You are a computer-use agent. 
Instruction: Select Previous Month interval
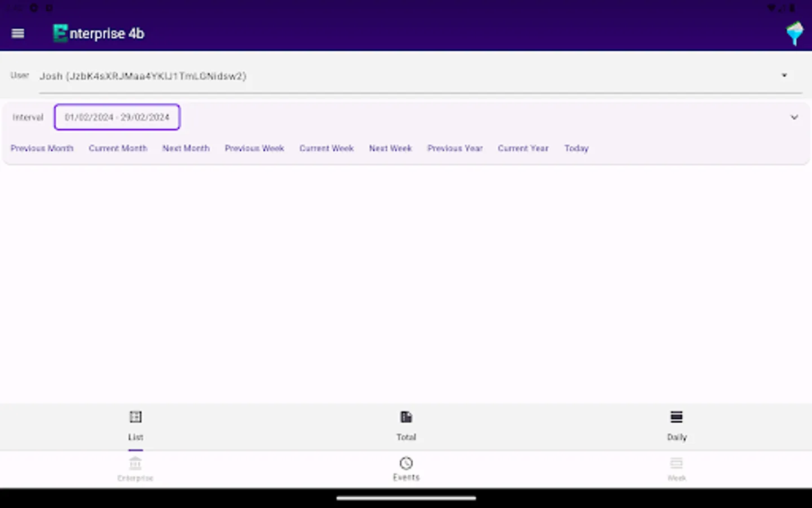coord(42,148)
